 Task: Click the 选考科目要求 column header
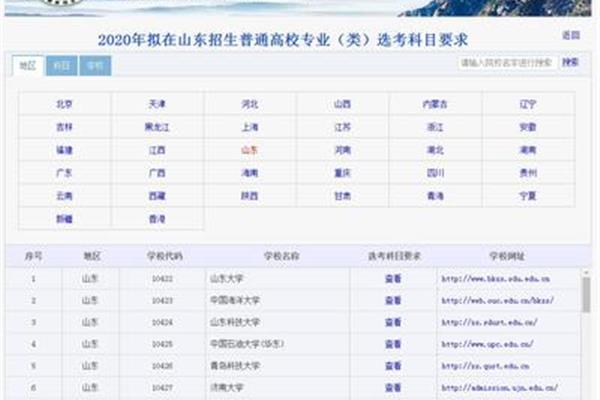tap(394, 256)
